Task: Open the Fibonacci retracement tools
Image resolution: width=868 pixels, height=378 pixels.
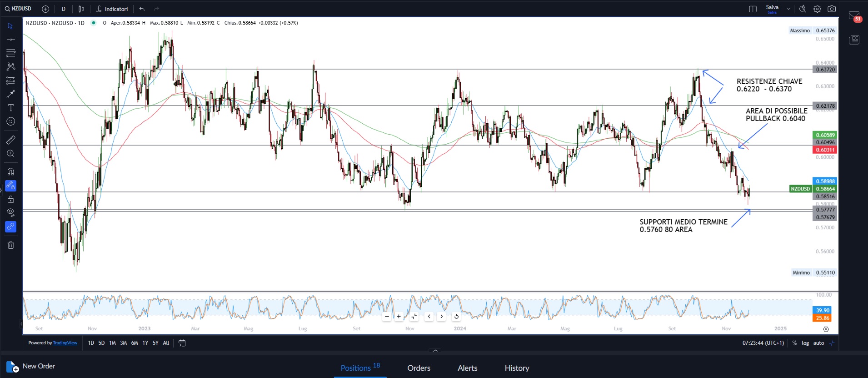Action: [10, 53]
